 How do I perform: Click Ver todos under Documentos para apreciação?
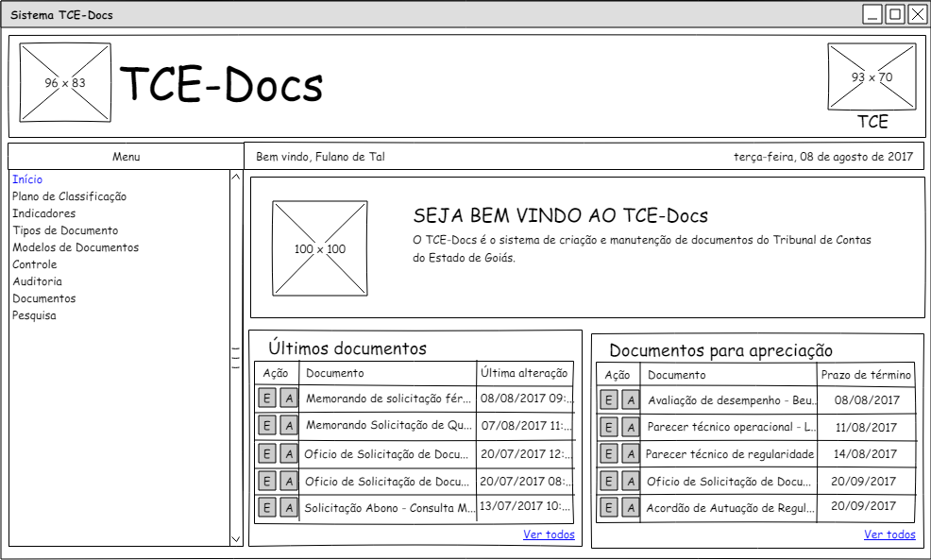click(889, 535)
